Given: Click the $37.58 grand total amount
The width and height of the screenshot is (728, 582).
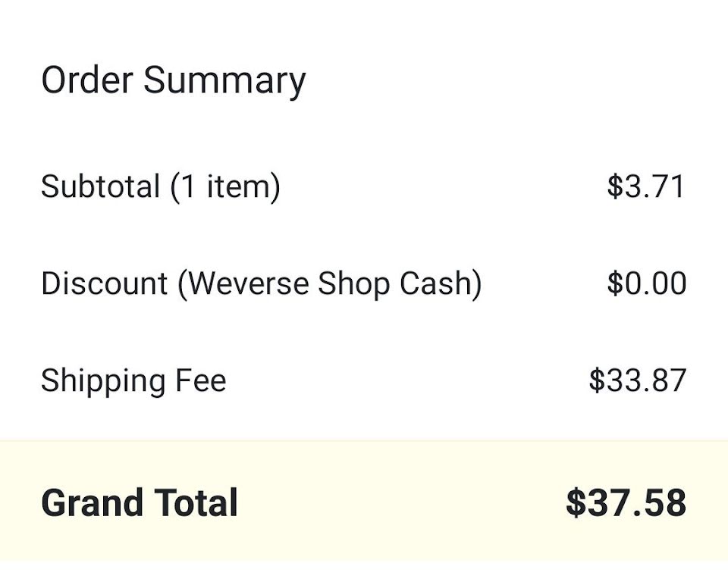Looking at the screenshot, I should [x=626, y=503].
